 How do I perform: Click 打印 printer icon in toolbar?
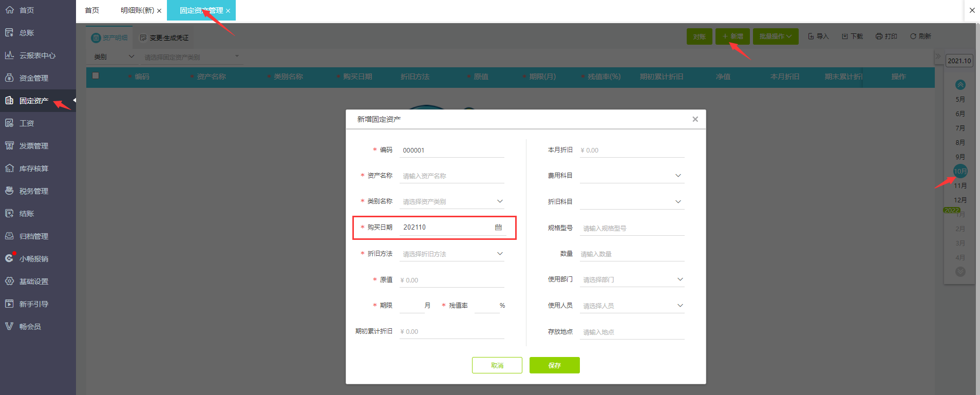[879, 36]
